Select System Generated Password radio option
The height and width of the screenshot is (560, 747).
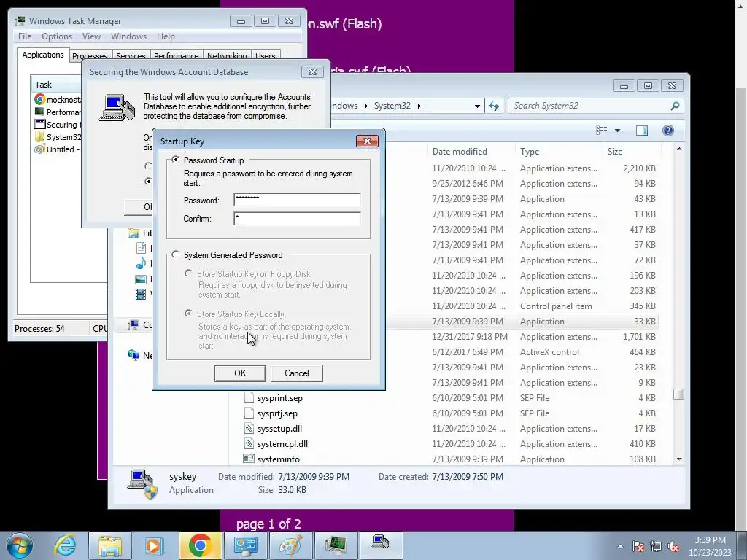click(175, 254)
